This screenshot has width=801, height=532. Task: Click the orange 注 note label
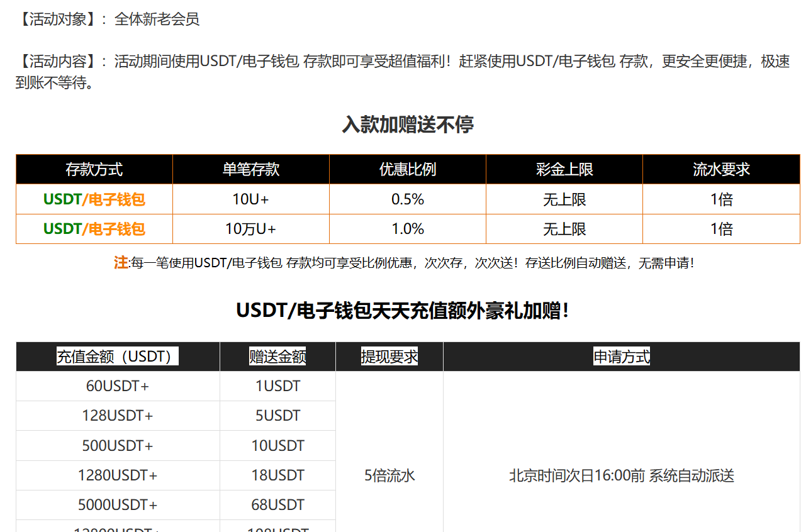(120, 263)
